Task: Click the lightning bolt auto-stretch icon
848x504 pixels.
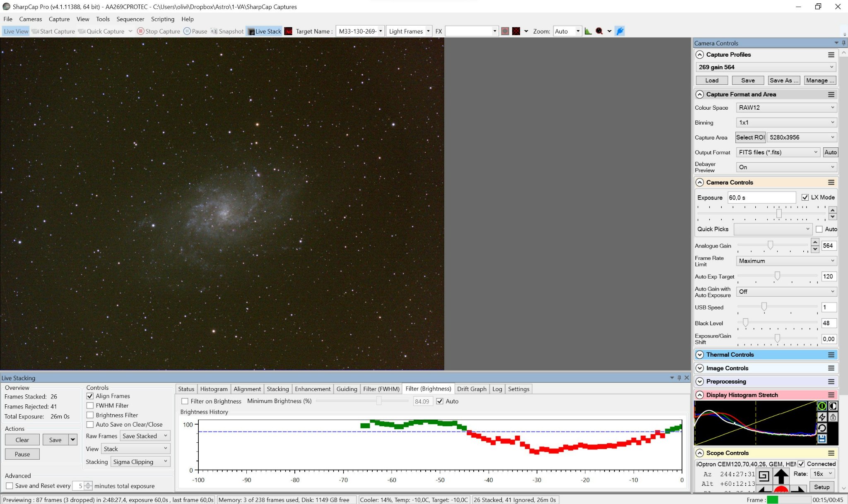Action: [x=822, y=417]
